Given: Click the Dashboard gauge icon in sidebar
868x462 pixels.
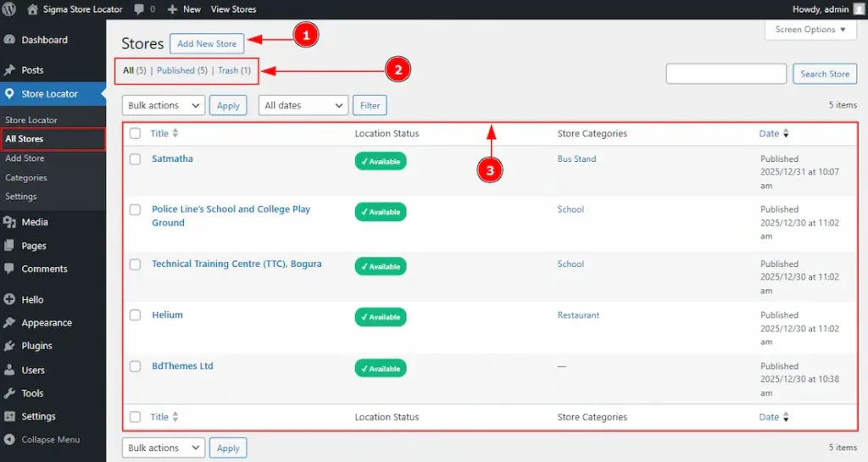Looking at the screenshot, I should tap(9, 40).
